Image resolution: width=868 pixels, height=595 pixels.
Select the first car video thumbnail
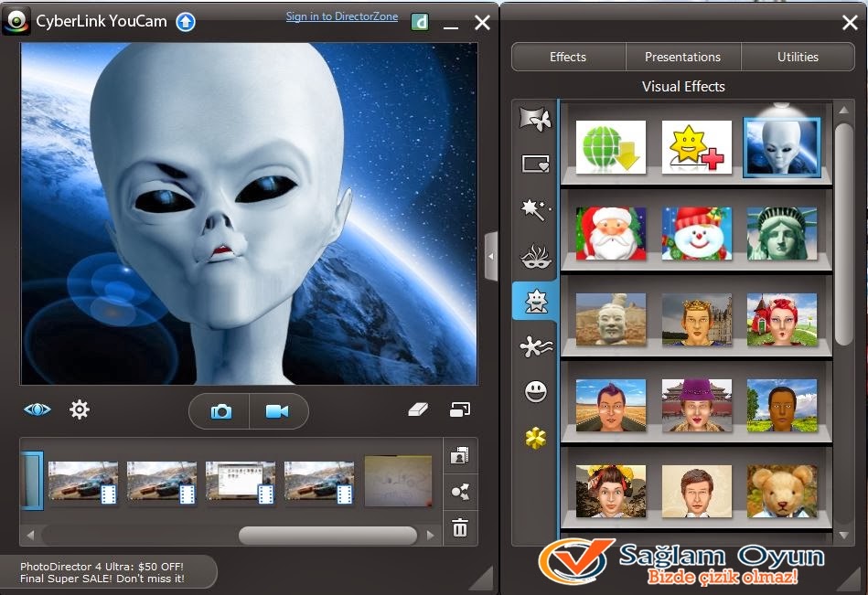[83, 483]
